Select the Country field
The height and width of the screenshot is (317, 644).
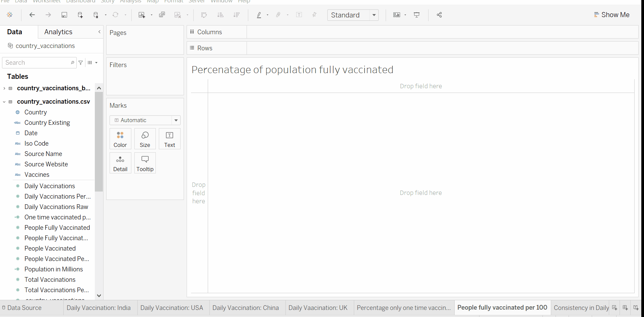(x=36, y=112)
